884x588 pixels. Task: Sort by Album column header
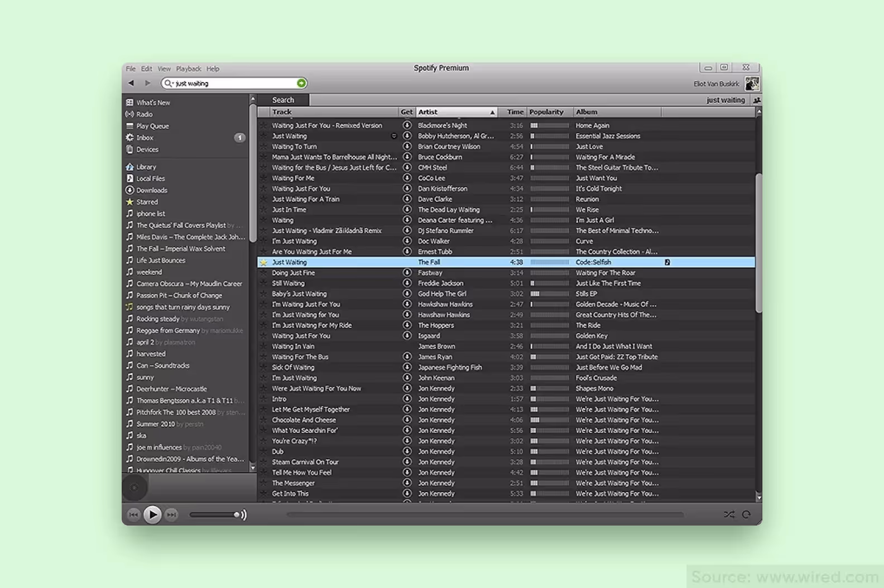pyautogui.click(x=617, y=112)
